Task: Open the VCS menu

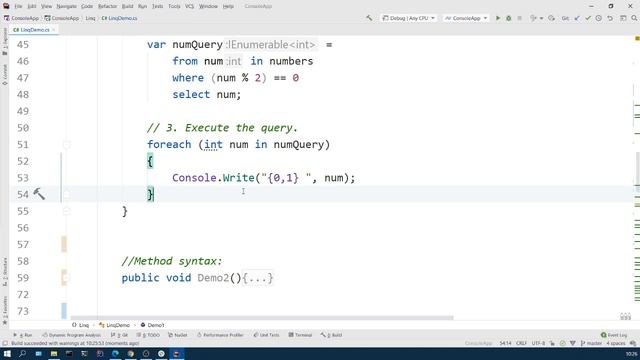Action: tap(189, 6)
